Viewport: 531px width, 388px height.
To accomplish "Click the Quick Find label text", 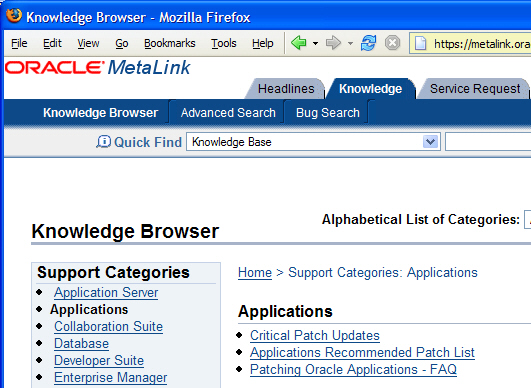I will pos(148,142).
